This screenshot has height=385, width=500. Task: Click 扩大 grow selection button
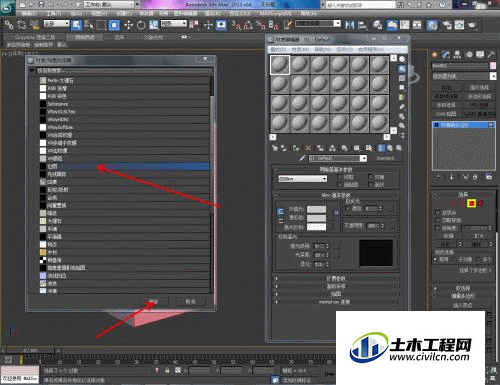(479, 236)
